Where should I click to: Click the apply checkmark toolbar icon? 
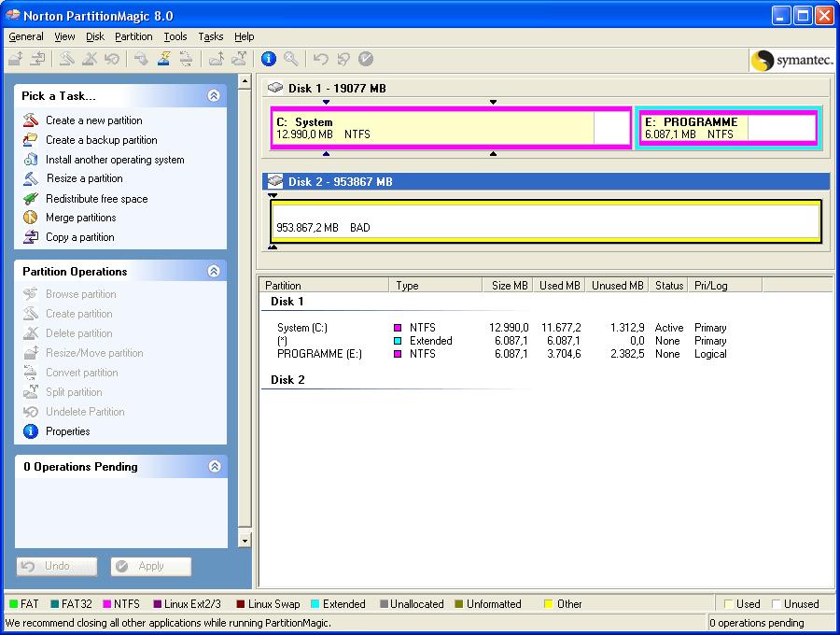tap(365, 59)
